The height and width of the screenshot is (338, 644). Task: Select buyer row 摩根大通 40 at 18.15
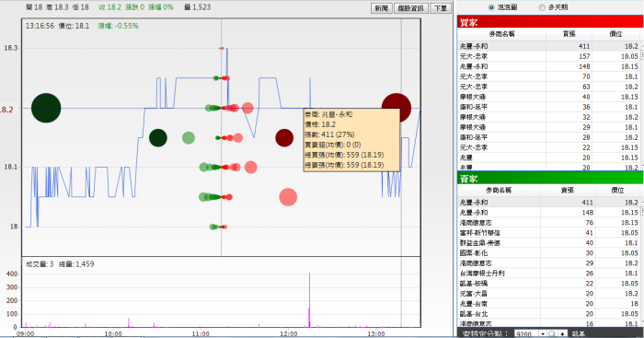tap(548, 97)
